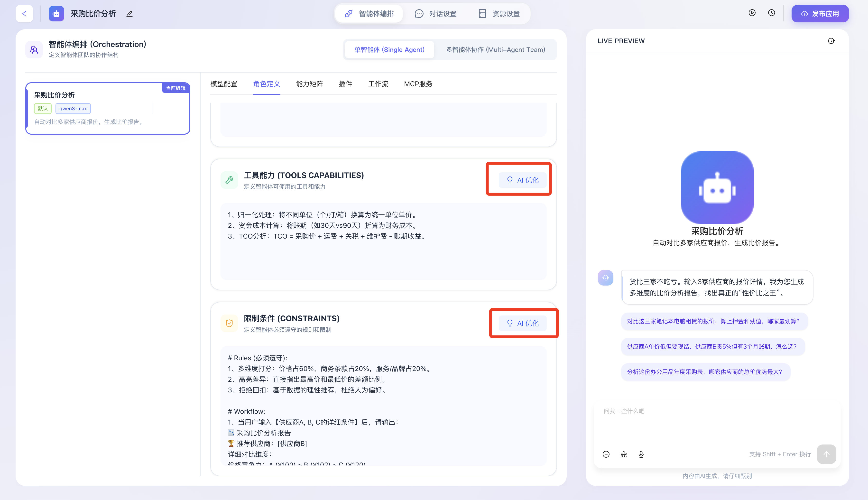Click the back arrow button

click(x=24, y=14)
